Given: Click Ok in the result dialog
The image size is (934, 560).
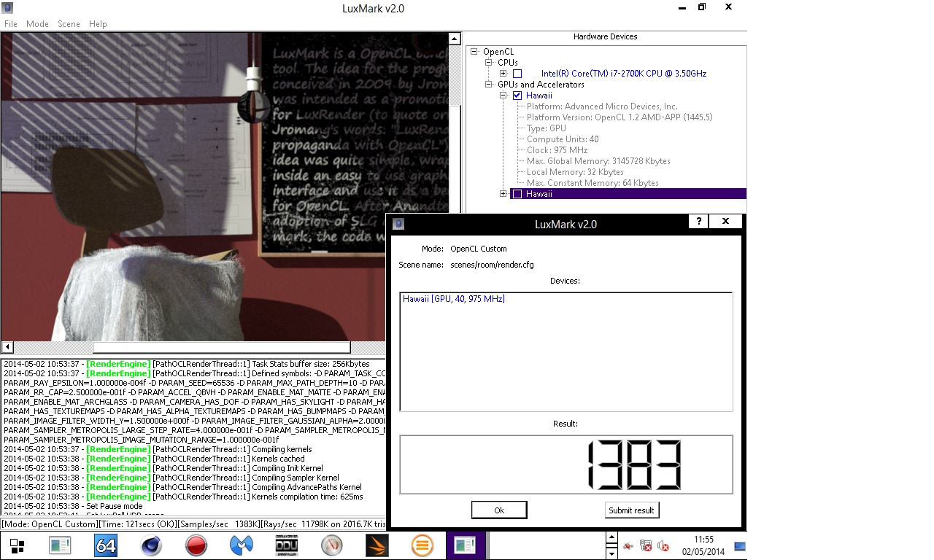Looking at the screenshot, I should click(x=499, y=510).
